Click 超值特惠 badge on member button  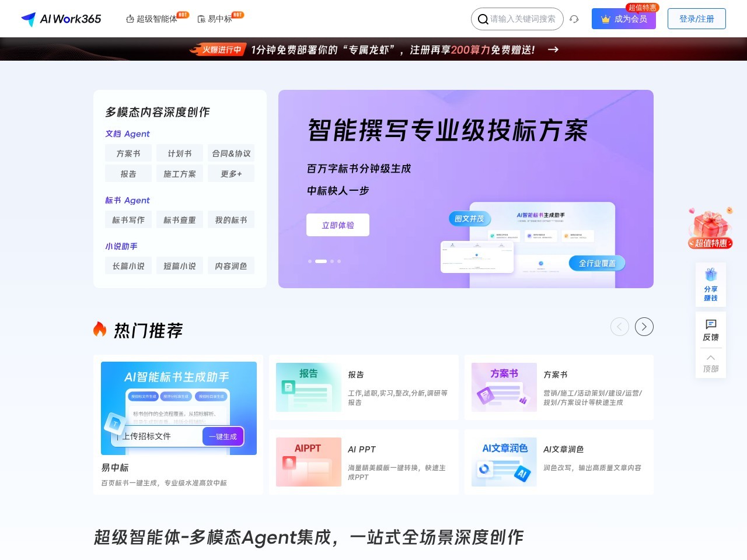coord(642,8)
